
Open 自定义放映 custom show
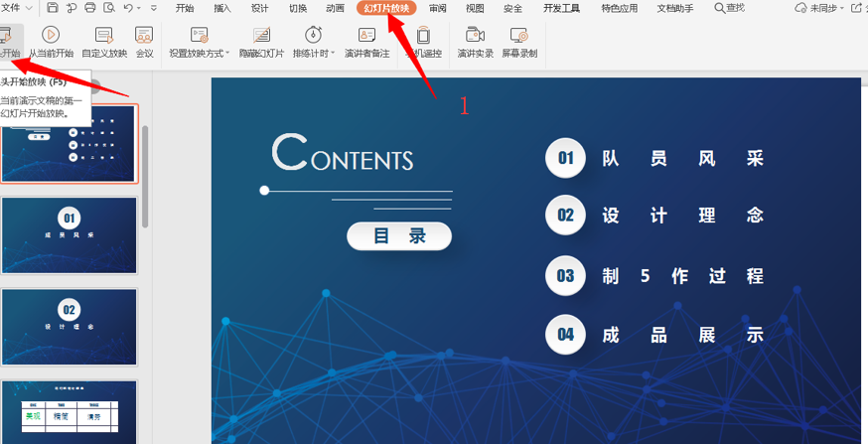104,42
